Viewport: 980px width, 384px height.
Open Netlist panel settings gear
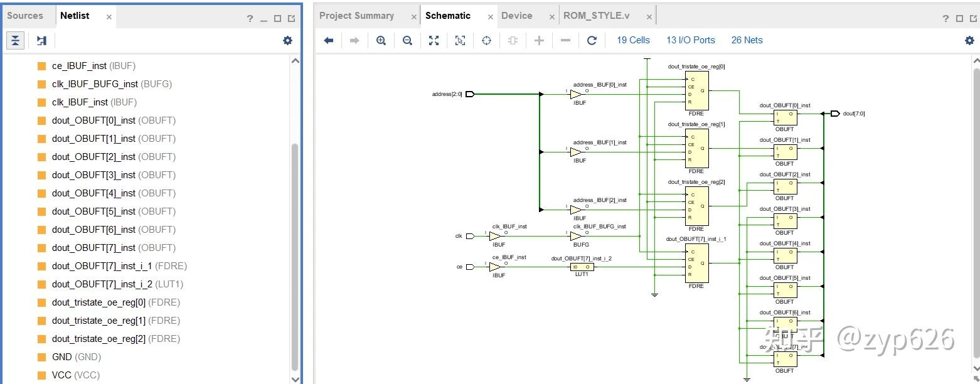(287, 40)
